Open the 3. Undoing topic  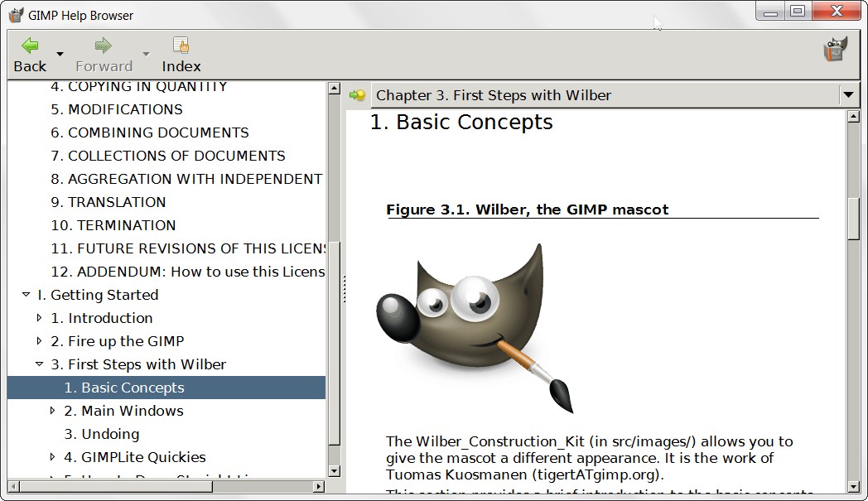(x=102, y=435)
